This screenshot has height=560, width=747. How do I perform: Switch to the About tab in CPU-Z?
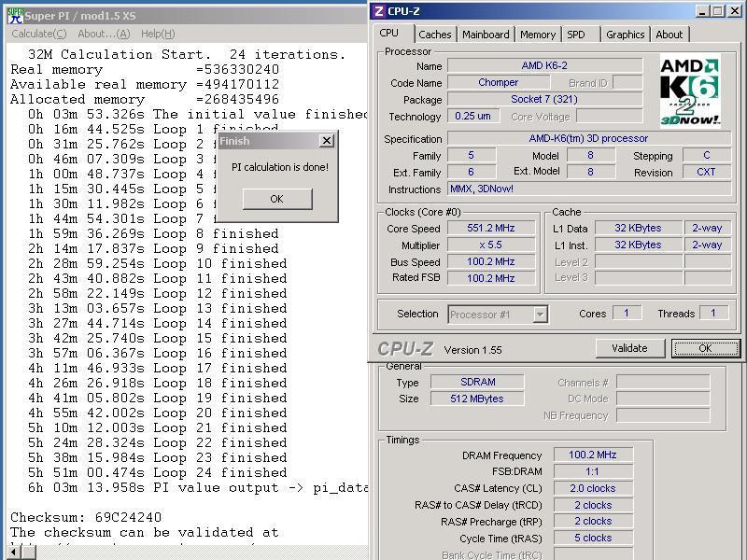[669, 35]
